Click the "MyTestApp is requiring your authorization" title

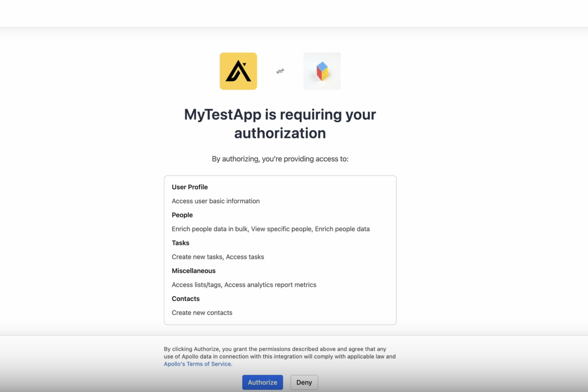pos(280,124)
